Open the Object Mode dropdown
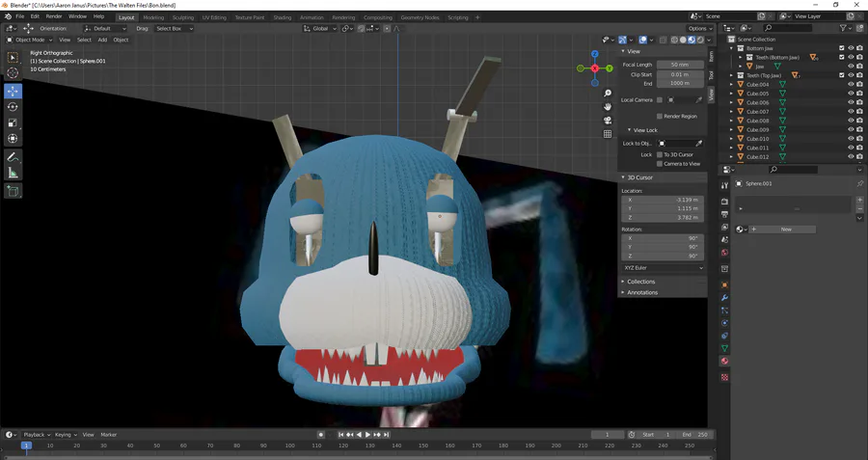 tap(29, 40)
